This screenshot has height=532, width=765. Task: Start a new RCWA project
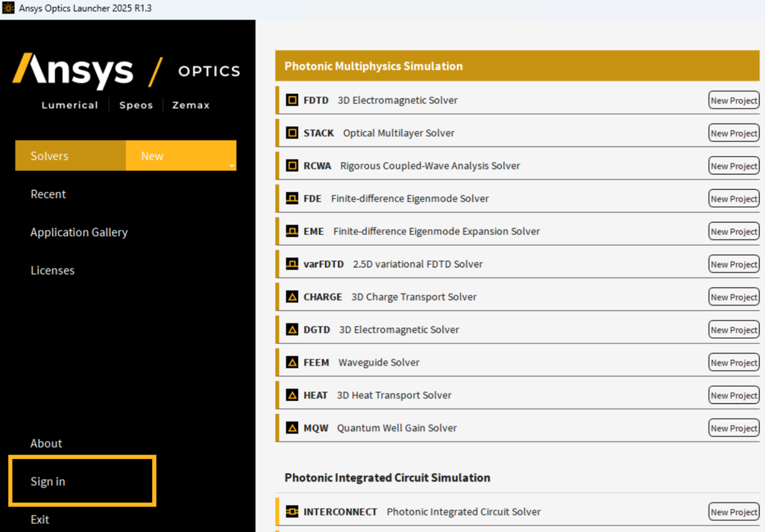[x=734, y=166]
